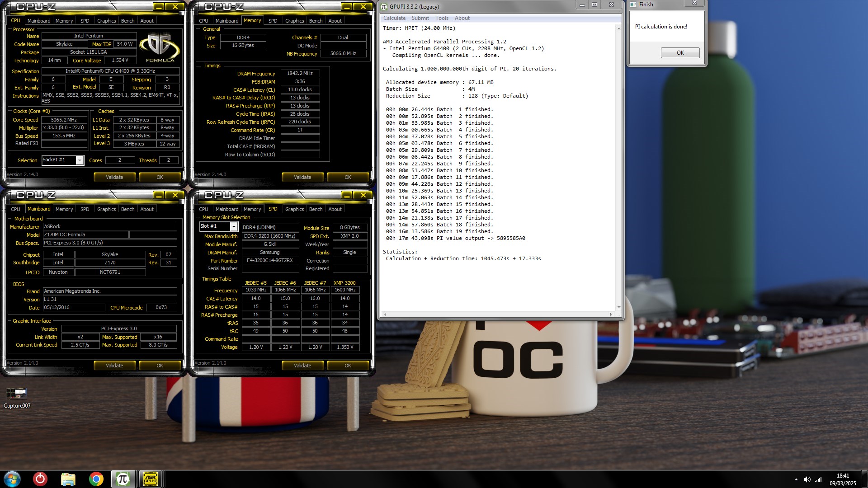Click GPUPI horizontal scrollbar right arrow
Viewport: 868px width, 488px height.
(x=611, y=314)
